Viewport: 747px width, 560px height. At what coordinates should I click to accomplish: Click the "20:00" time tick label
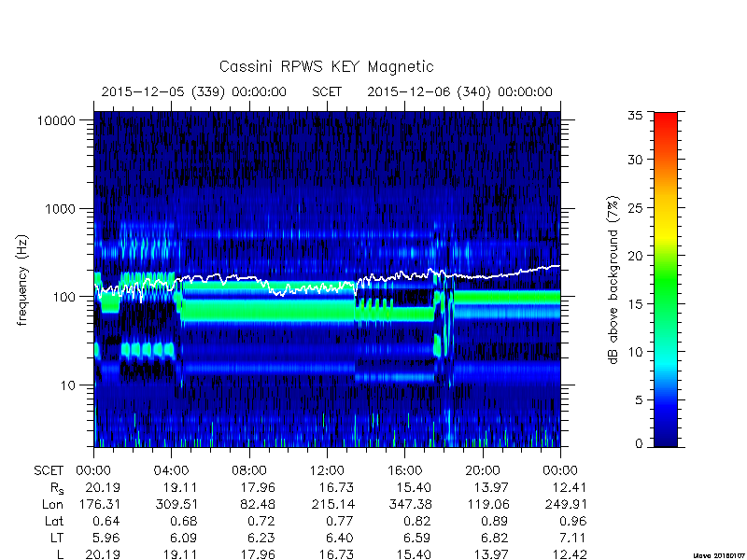(483, 470)
